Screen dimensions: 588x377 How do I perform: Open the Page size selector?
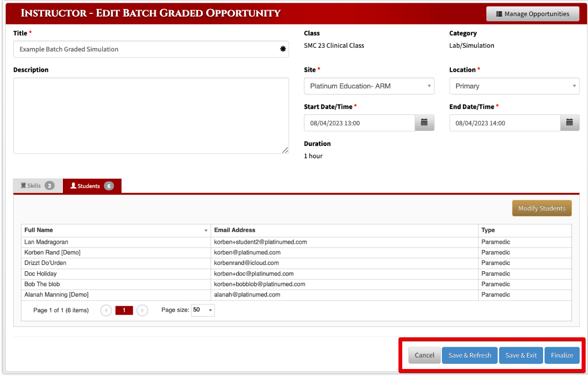[x=203, y=310]
